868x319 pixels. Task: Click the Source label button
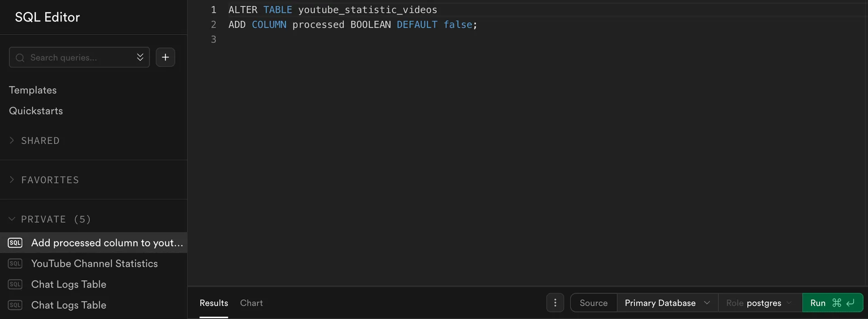594,303
